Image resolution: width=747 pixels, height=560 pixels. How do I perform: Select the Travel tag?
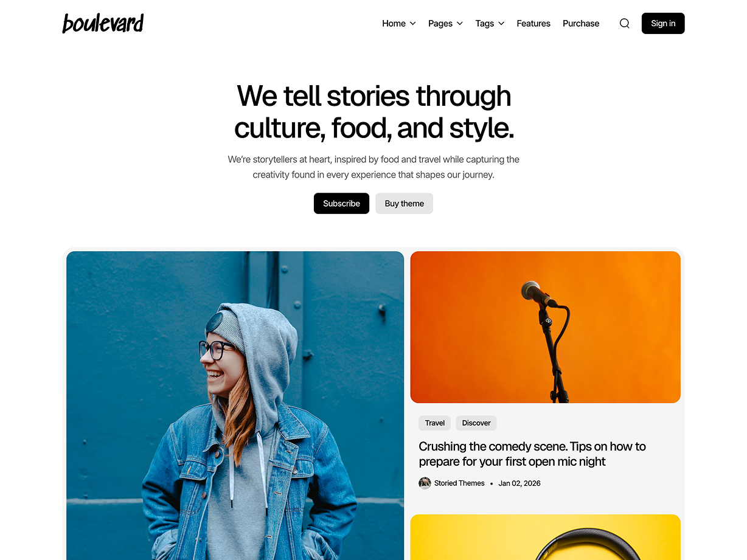[435, 423]
